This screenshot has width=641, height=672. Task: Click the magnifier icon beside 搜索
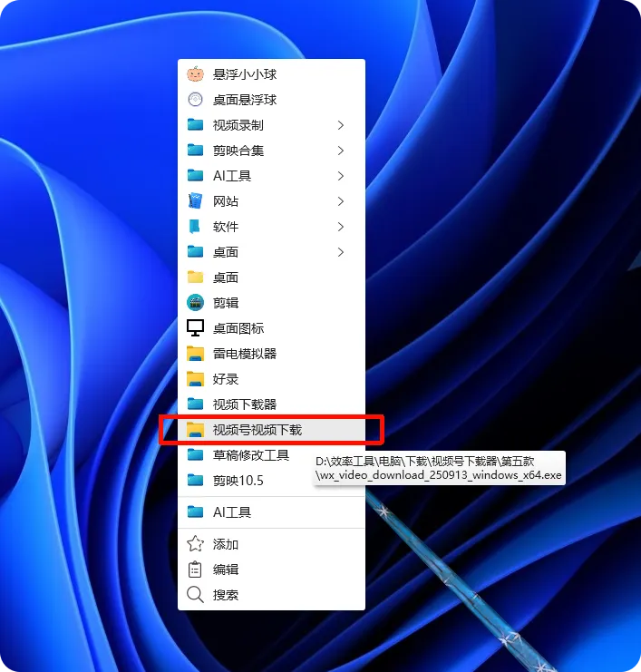(x=196, y=595)
